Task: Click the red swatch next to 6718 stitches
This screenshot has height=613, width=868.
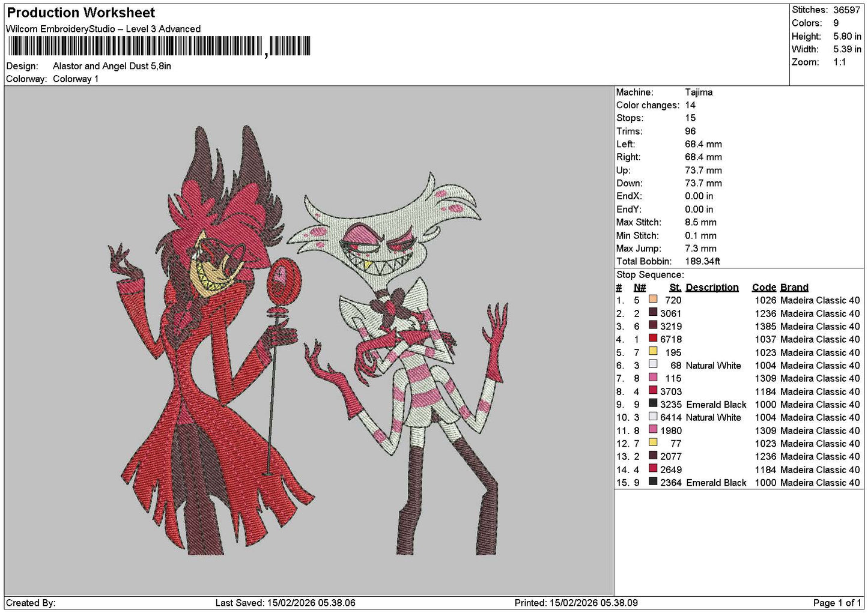Action: [653, 338]
